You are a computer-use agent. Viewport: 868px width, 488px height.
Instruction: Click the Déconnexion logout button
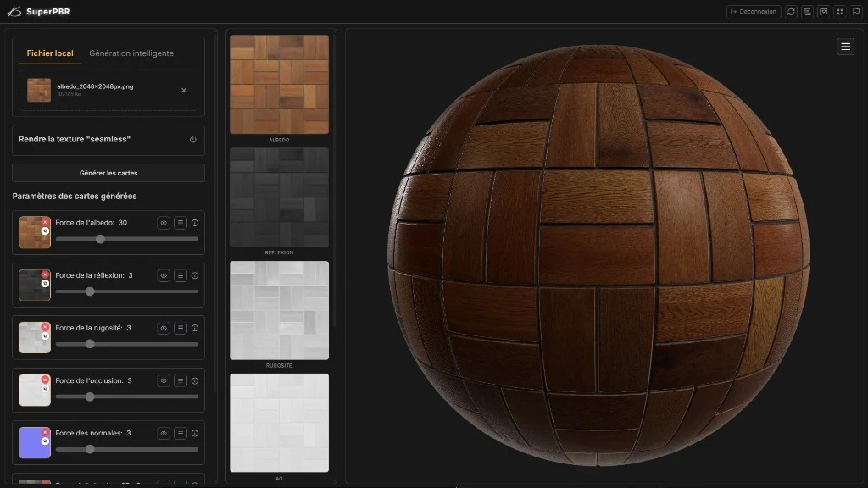click(x=754, y=12)
